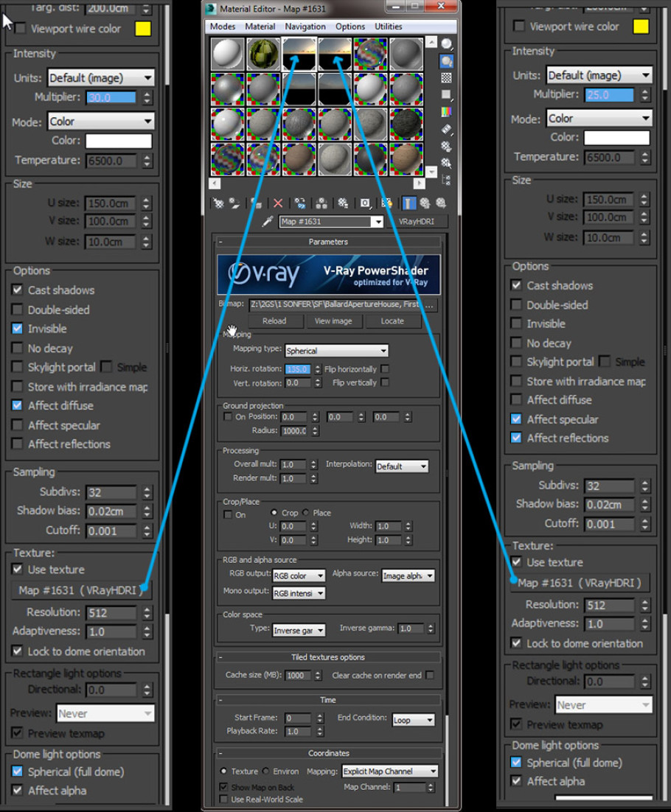Image resolution: width=671 pixels, height=812 pixels.
Task: Click the Sample Type sphere icon
Action: (446, 44)
